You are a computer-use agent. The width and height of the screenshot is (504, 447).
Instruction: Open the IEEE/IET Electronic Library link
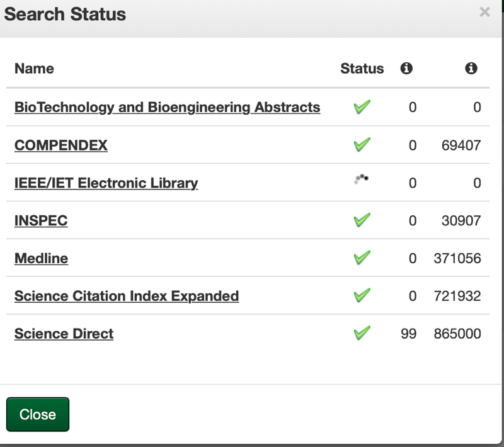click(106, 183)
